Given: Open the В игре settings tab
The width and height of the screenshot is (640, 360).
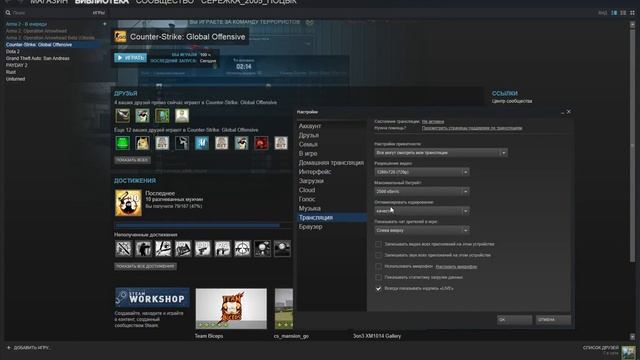Looking at the screenshot, I should pos(308,153).
